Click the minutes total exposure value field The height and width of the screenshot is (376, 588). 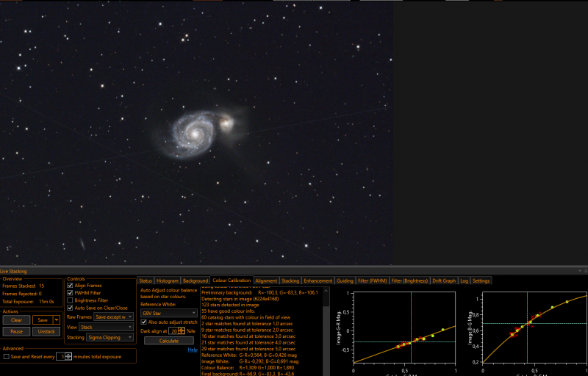(x=61, y=356)
